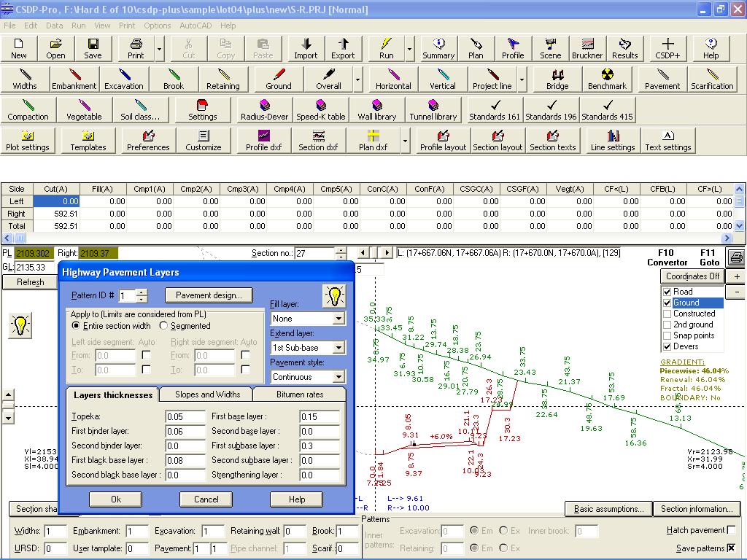Expand the Overall button dropdown arrow
747x560 pixels.
point(357,79)
